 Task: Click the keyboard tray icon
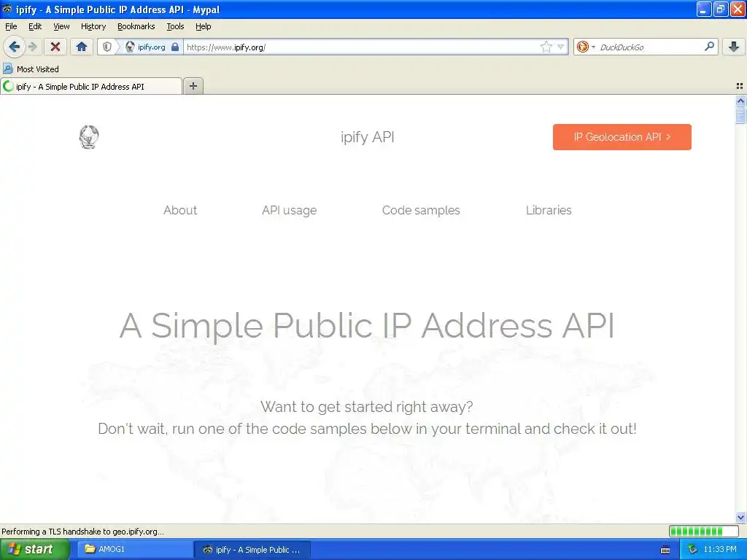click(665, 550)
